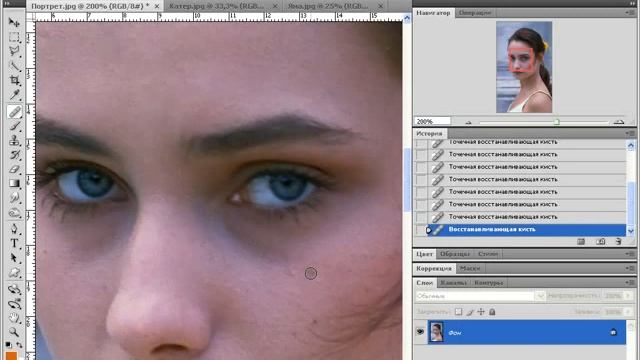
Task: Select the History Brush tool
Action: tap(14, 155)
